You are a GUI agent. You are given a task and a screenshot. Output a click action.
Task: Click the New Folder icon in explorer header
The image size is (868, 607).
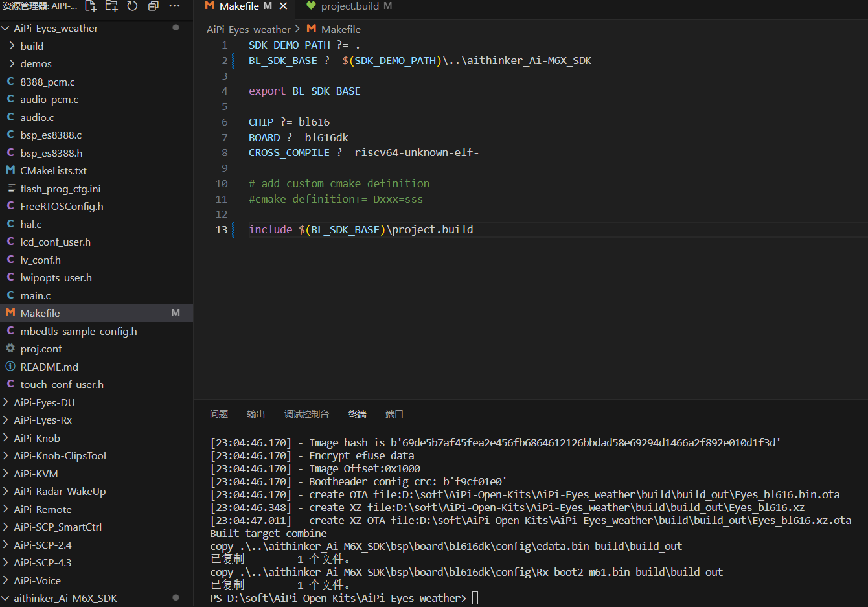111,6
